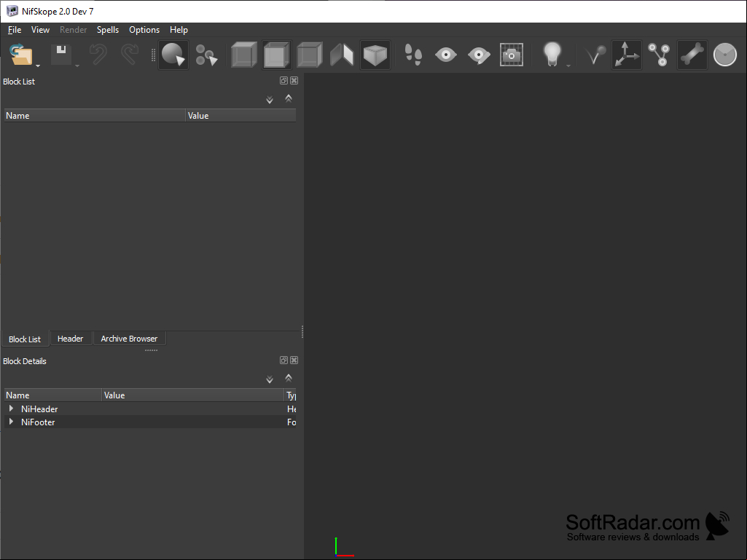This screenshot has height=560, width=747.
Task: Activate the Select Object sphere tool
Action: click(173, 55)
